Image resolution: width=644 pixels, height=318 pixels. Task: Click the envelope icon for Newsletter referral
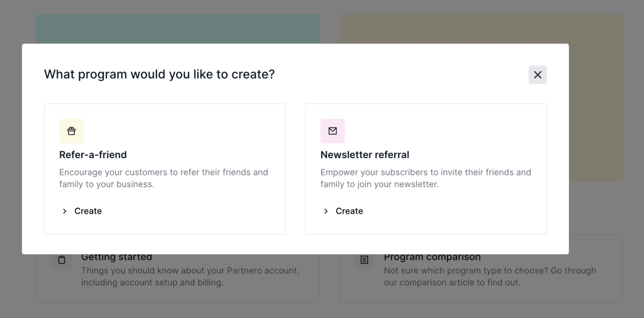pyautogui.click(x=332, y=131)
